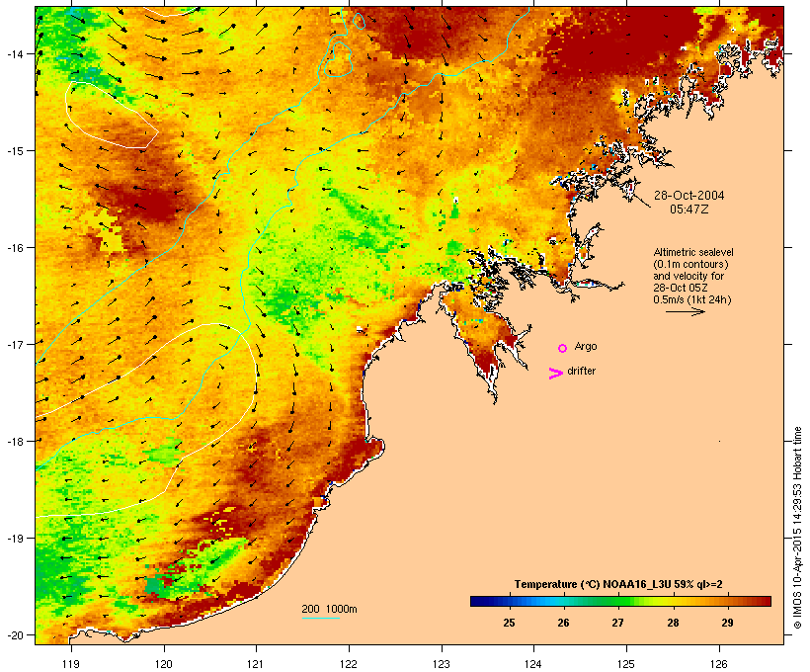Click the longitude label 123

[x=442, y=664]
